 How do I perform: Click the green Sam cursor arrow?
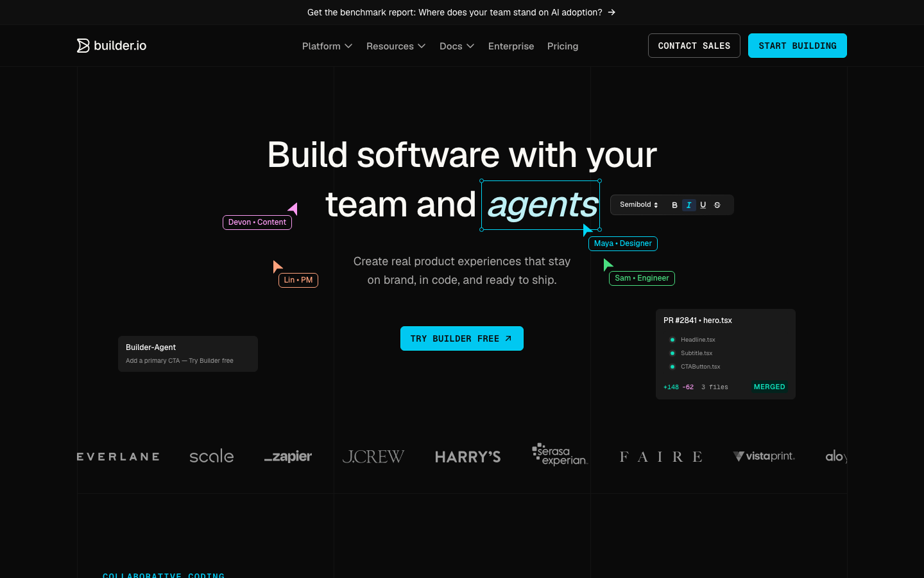tap(608, 265)
